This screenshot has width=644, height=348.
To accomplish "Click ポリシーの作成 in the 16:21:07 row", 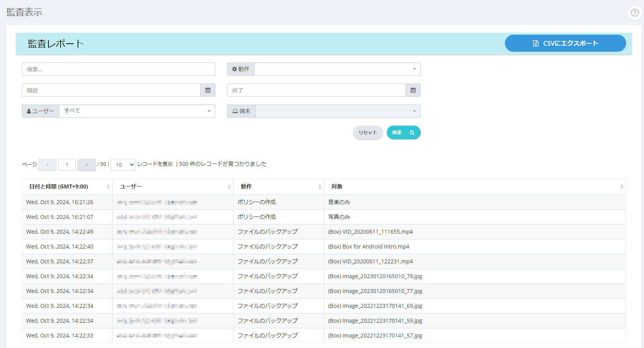I will (x=257, y=217).
